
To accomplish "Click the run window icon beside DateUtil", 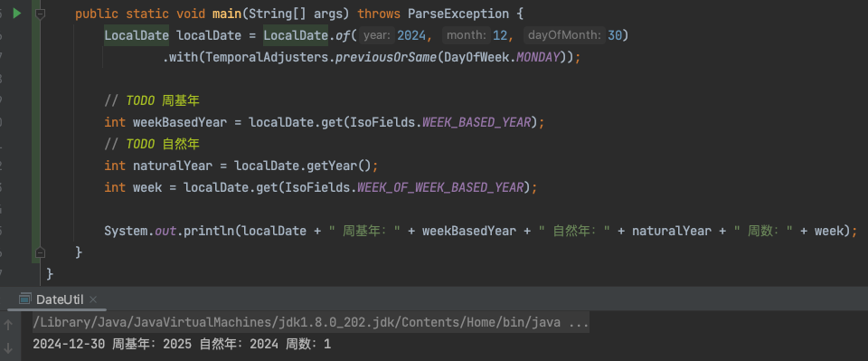I will 25,299.
